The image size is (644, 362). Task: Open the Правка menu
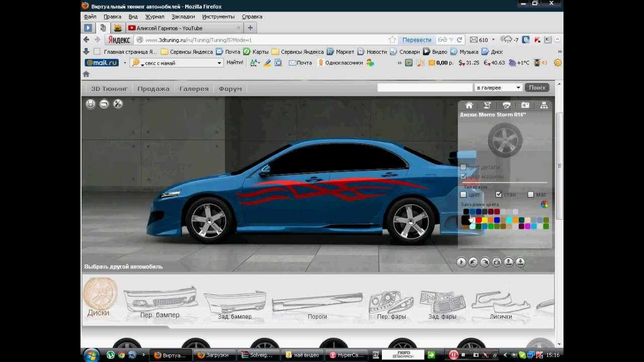tap(112, 17)
